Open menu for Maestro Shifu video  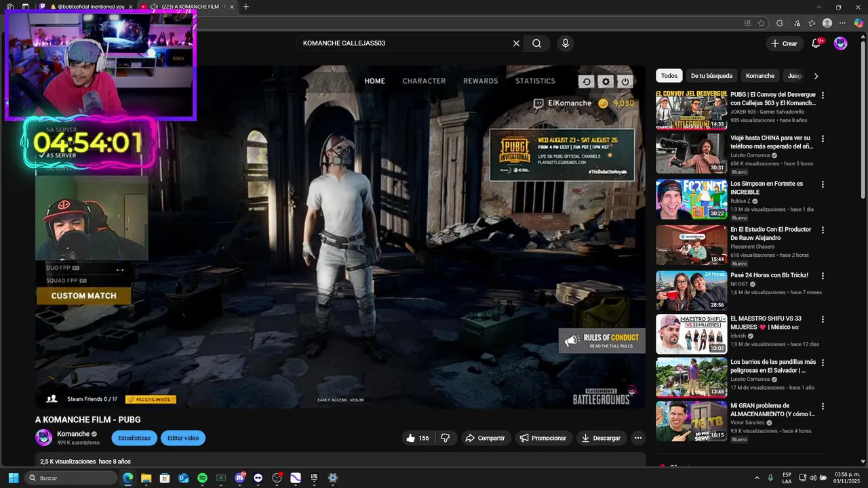pos(823,319)
